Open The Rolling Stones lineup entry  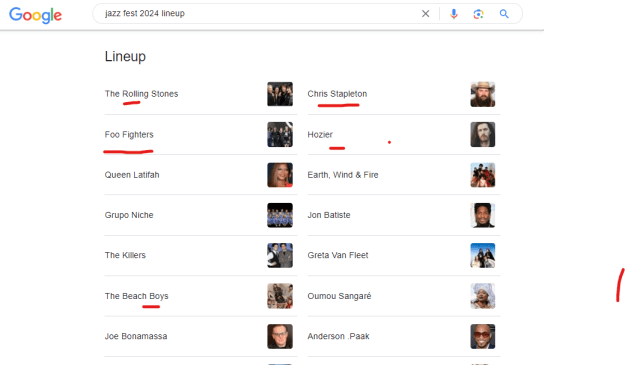click(200, 94)
